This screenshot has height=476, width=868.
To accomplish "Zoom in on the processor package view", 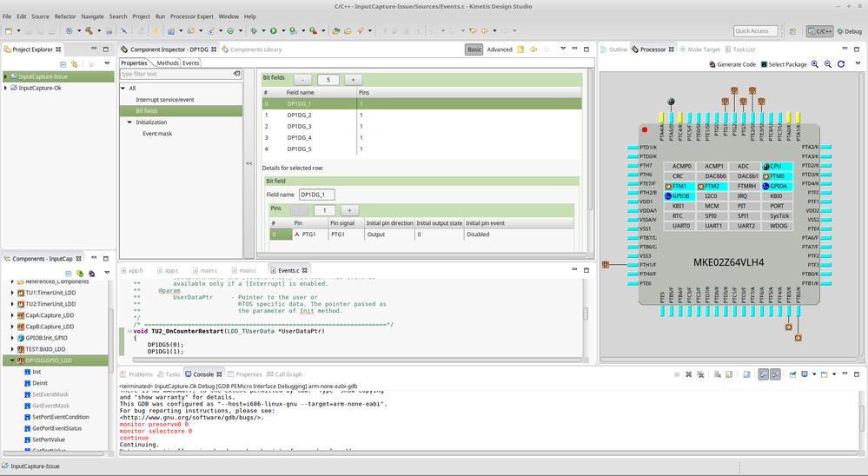I will pos(816,64).
